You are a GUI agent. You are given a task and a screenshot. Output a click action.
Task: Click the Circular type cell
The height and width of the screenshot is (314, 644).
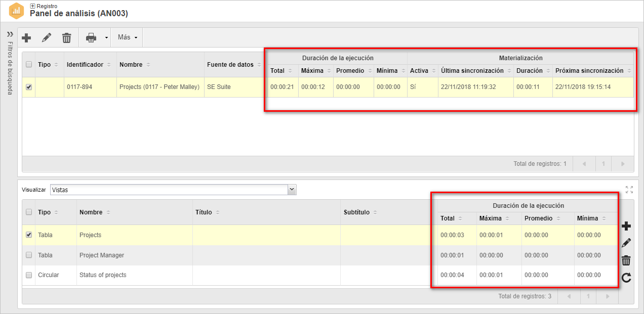(x=56, y=275)
